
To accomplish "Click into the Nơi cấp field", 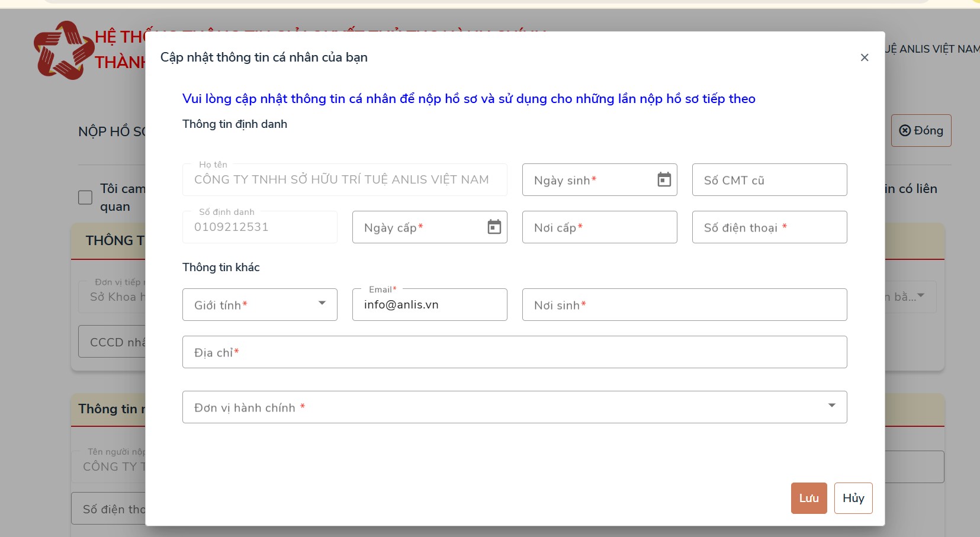I will 599,227.
